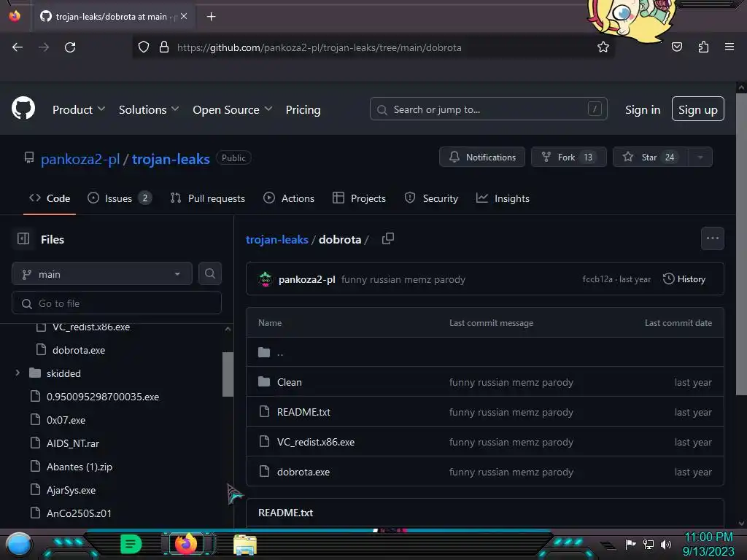Click the Search or jump to field

point(488,109)
